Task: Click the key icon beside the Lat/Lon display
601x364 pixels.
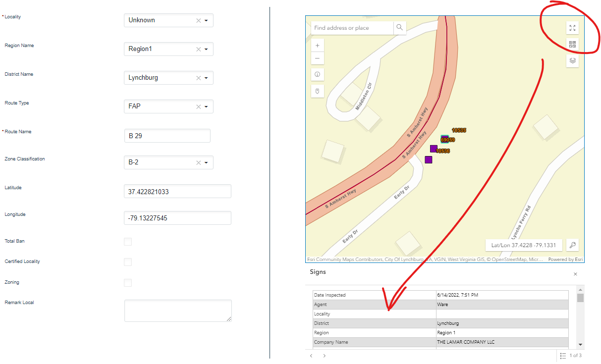Action: [x=573, y=245]
